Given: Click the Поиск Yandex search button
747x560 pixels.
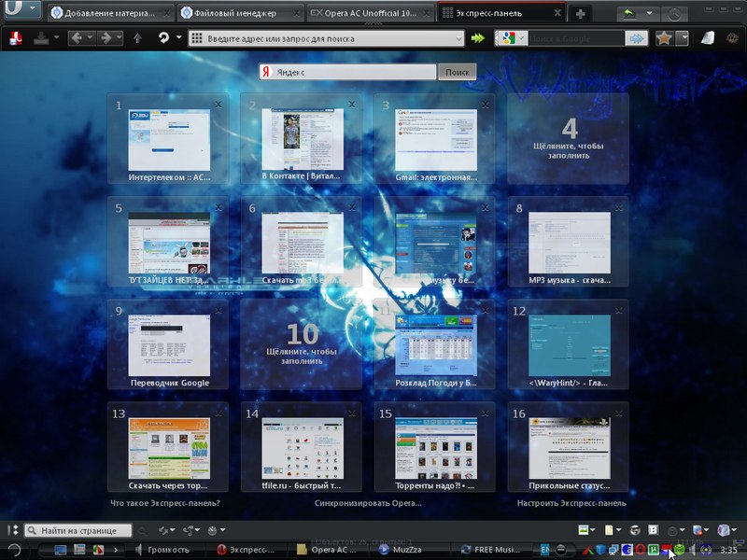Looking at the screenshot, I should point(457,72).
